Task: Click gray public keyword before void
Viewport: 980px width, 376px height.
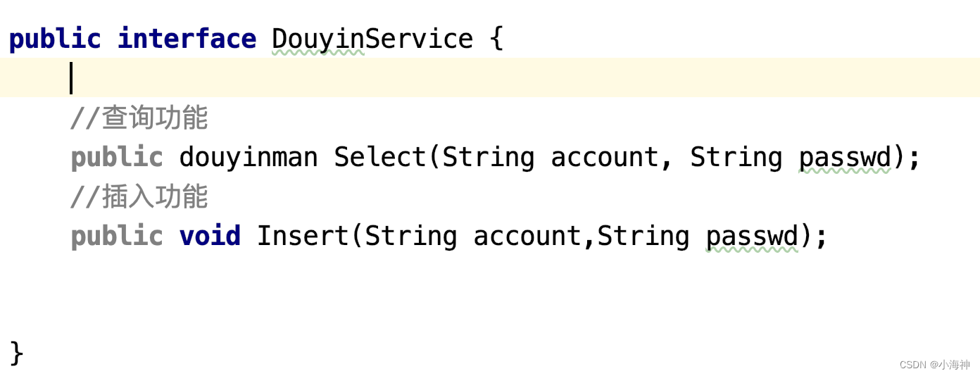Action: [x=117, y=236]
